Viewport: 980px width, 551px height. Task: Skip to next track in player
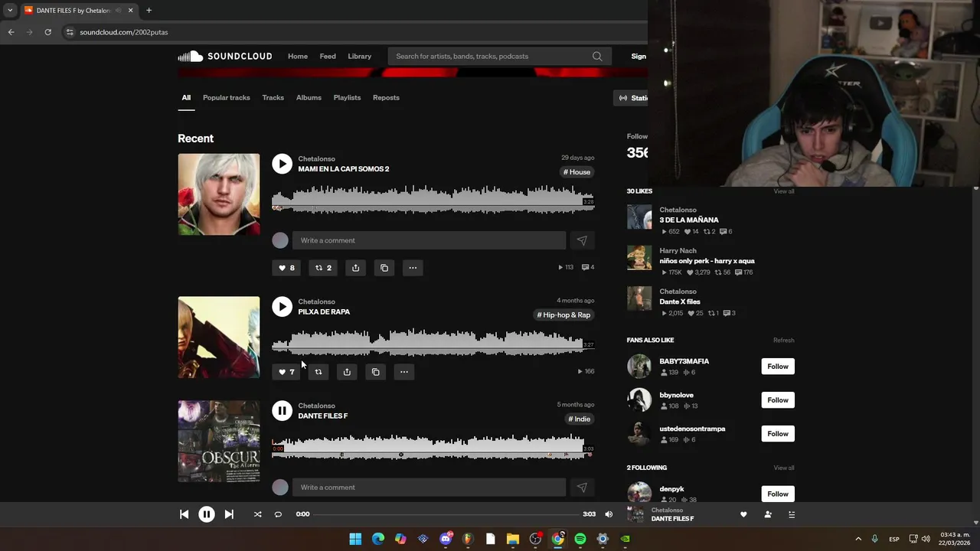229,515
